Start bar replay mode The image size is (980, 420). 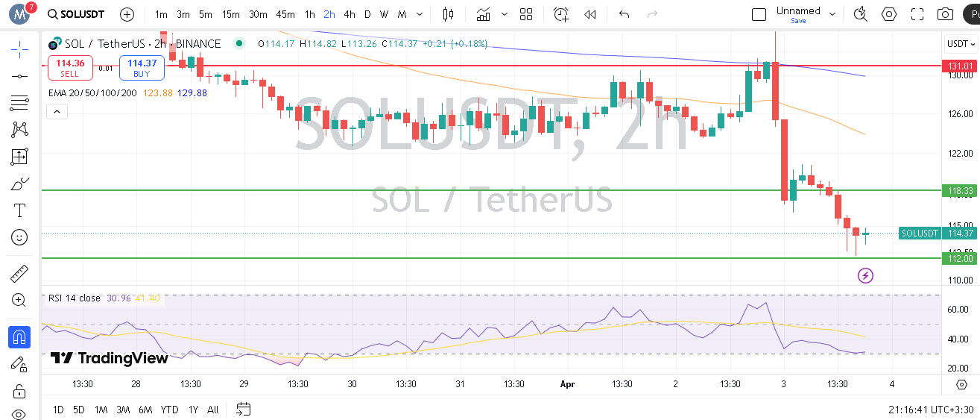(590, 14)
